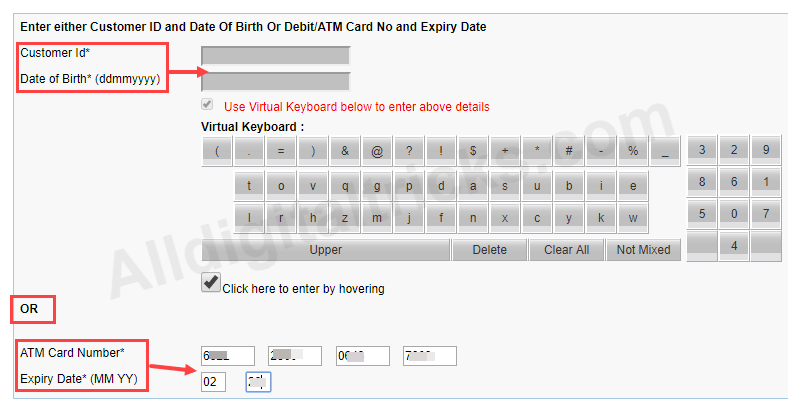Tap the letter o key

point(281,186)
